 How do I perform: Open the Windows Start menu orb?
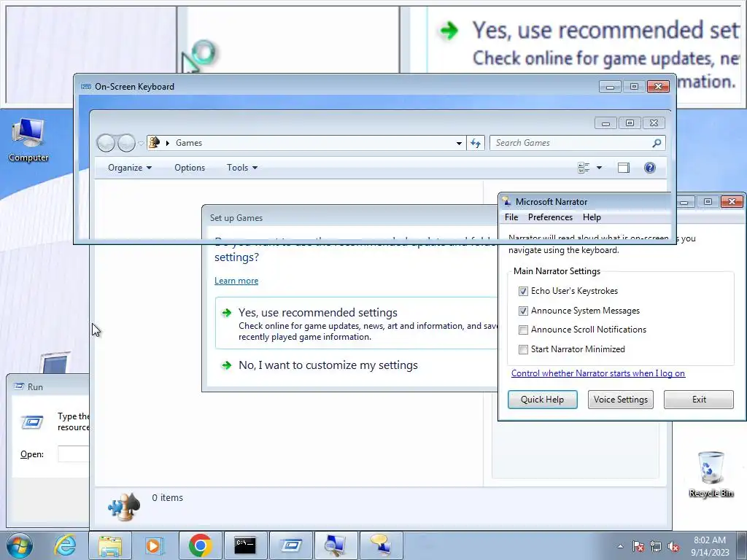20,545
